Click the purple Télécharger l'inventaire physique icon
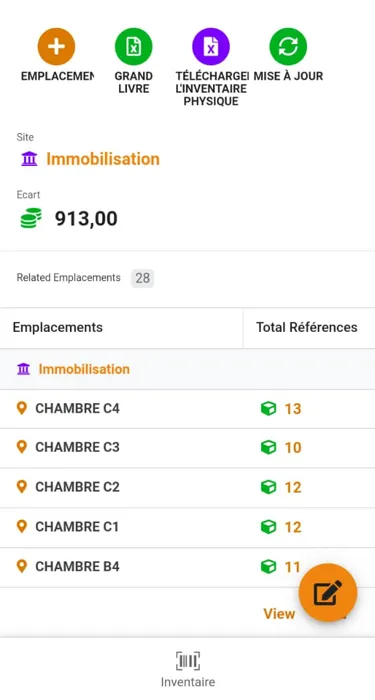The image size is (375, 700). pyautogui.click(x=211, y=46)
